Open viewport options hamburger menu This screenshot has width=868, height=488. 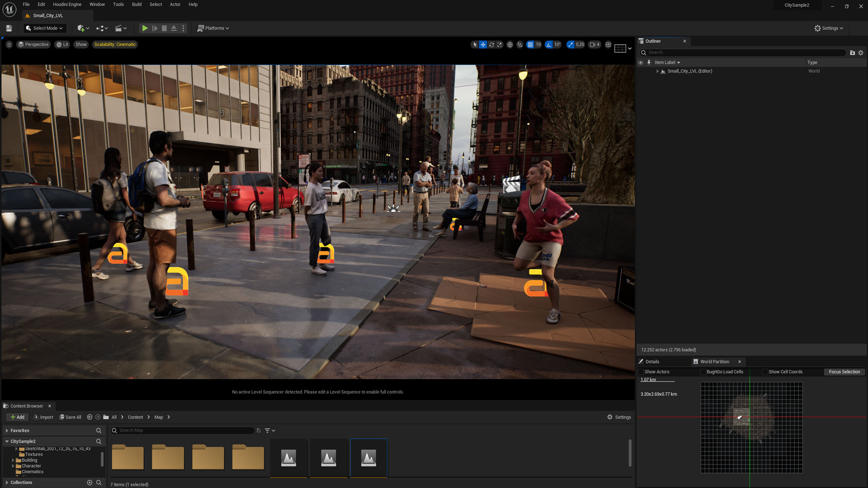click(x=9, y=44)
